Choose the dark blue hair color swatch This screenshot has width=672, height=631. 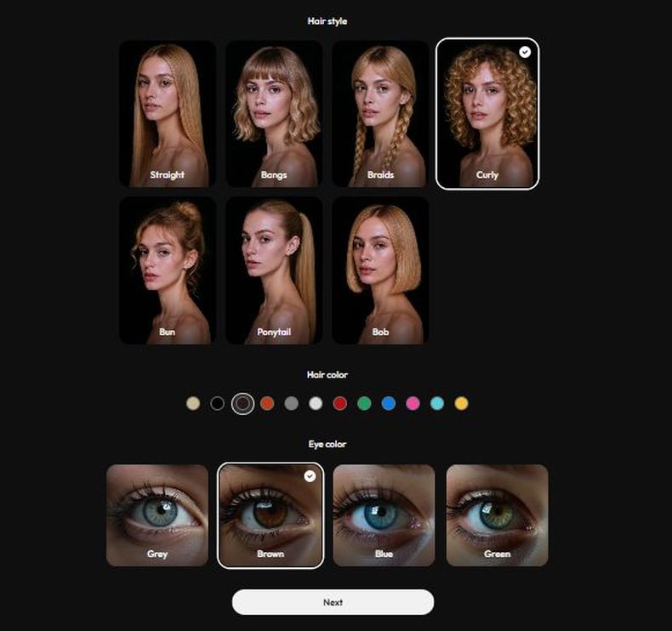(389, 403)
